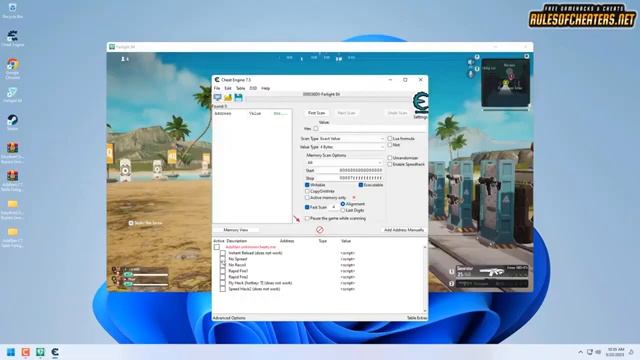The image size is (640, 360).
Task: Expand the memory region All dropdown
Action: point(344,162)
